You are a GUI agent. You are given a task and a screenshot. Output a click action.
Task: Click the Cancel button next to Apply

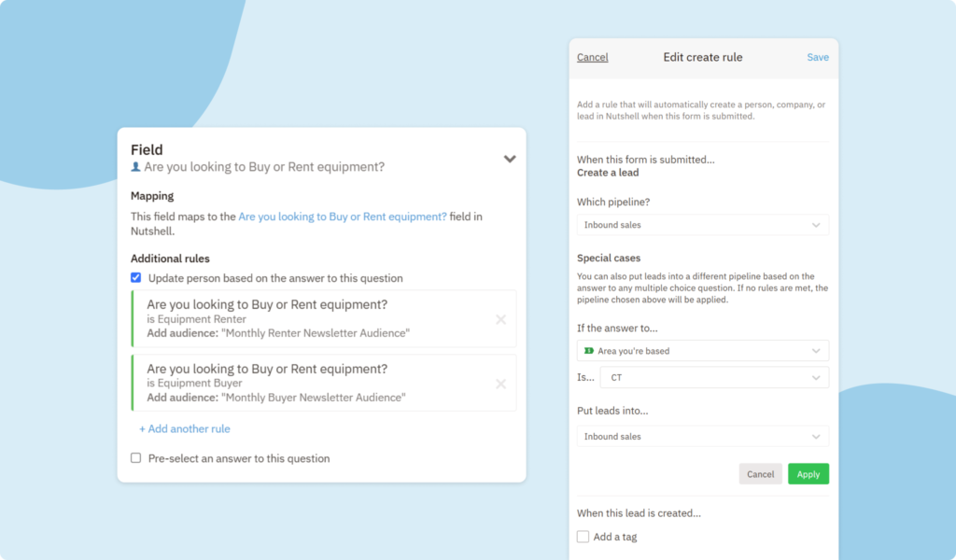click(760, 473)
